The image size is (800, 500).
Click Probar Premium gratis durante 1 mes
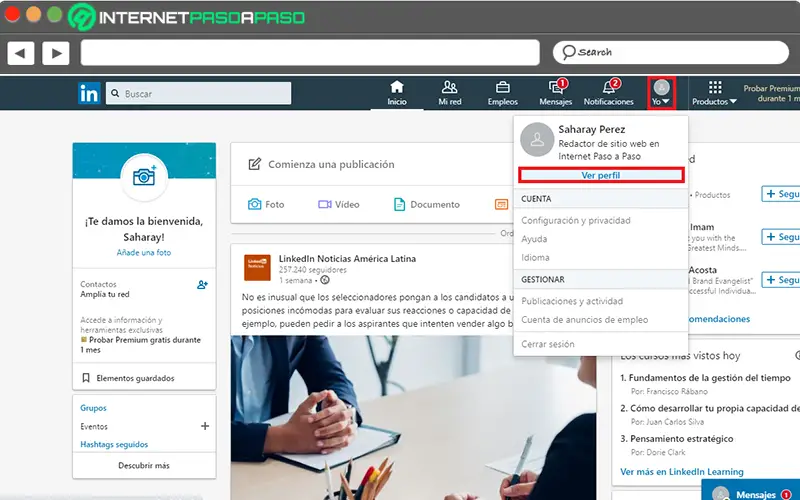tap(140, 345)
